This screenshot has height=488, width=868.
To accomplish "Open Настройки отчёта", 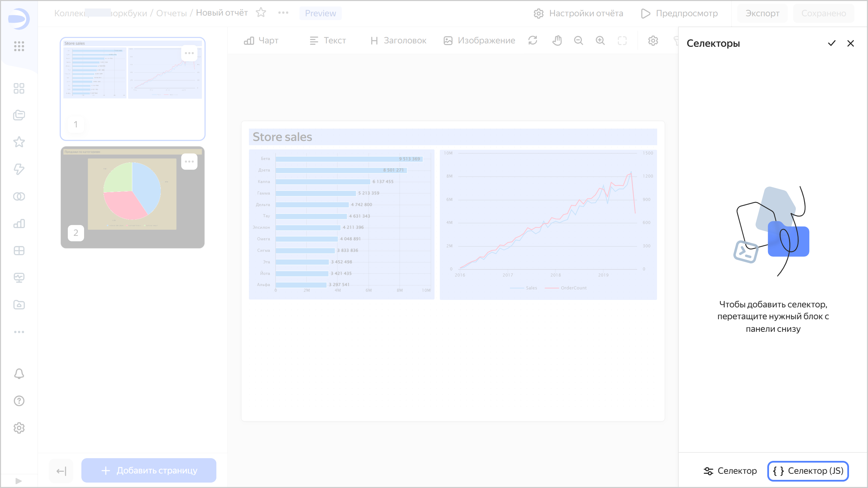I will click(x=578, y=13).
